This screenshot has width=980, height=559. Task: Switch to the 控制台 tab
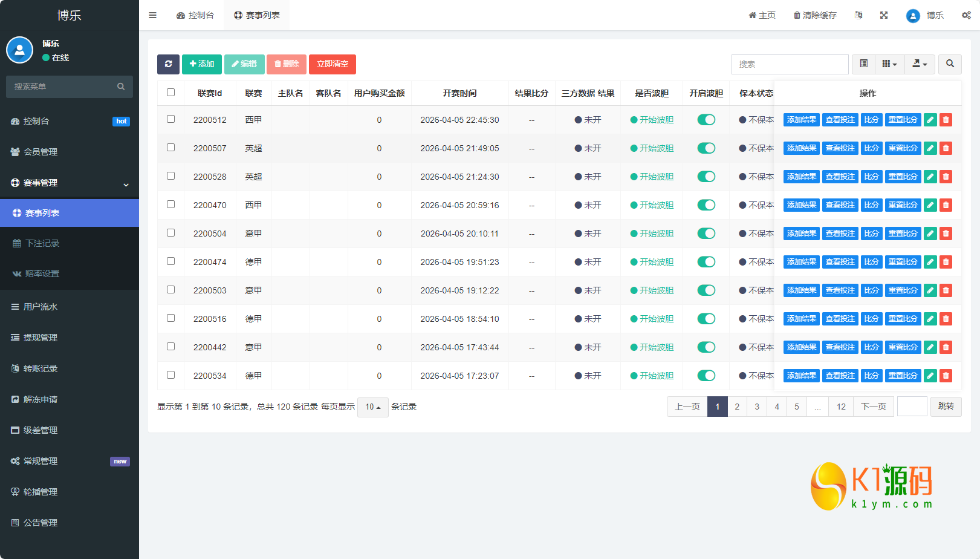coord(195,15)
